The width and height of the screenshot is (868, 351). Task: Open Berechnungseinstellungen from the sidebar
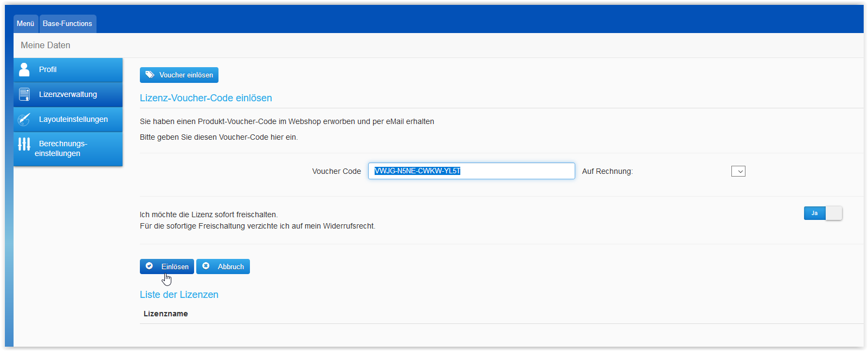(62, 148)
